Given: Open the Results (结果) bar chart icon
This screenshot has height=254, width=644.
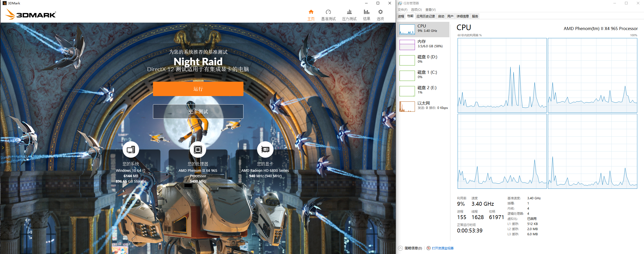Looking at the screenshot, I should click(366, 12).
